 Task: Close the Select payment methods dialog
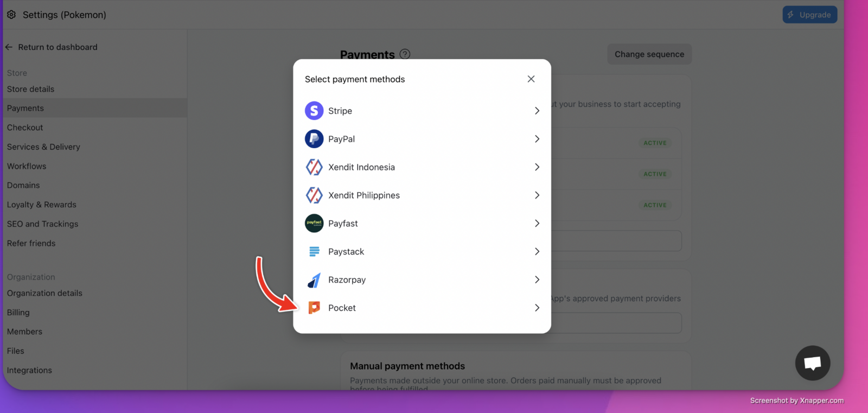coord(531,79)
